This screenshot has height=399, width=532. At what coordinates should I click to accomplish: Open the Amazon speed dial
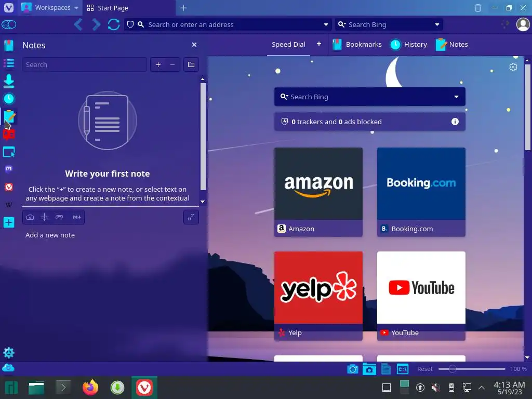318,192
